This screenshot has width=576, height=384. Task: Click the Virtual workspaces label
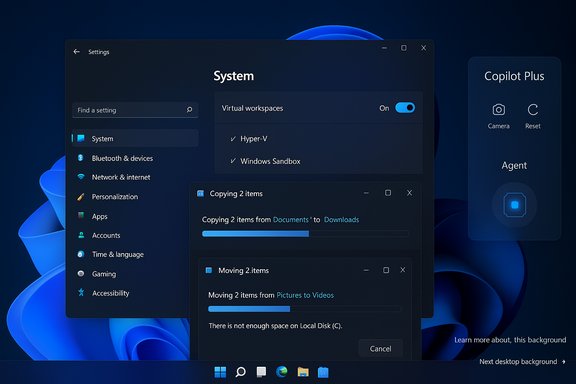click(x=252, y=108)
